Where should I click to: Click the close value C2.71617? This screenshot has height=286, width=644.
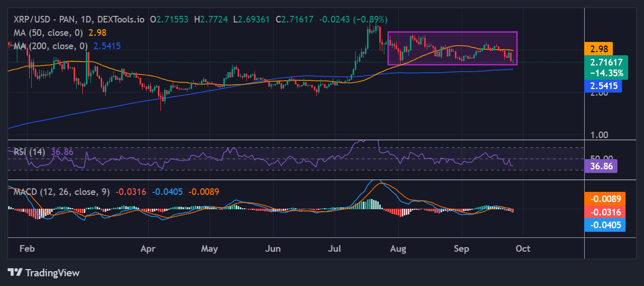pyautogui.click(x=295, y=19)
